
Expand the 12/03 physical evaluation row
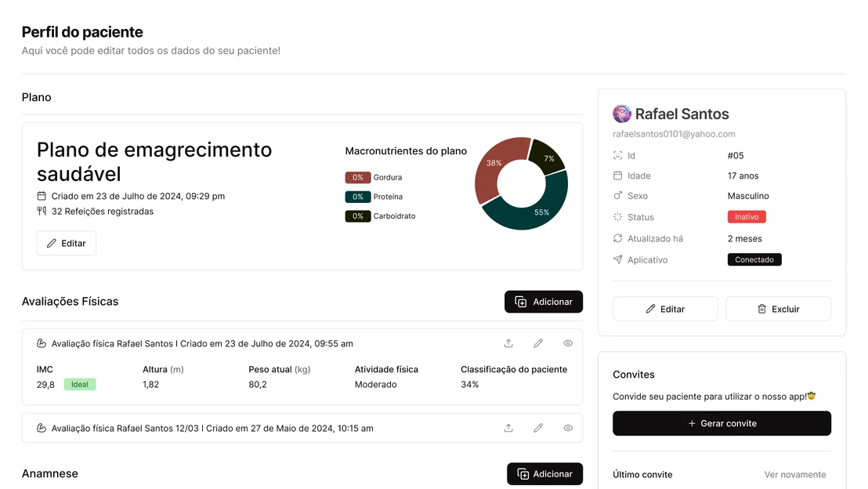[212, 428]
